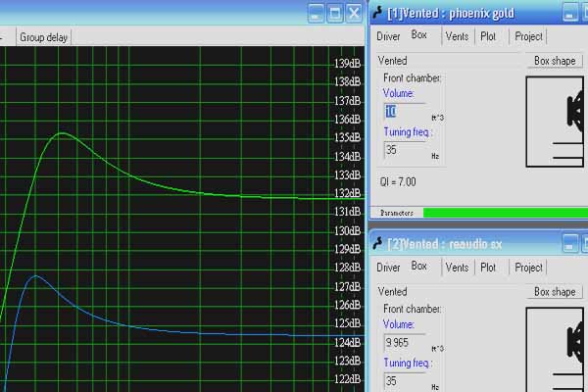The height and width of the screenshot is (392, 588).
Task: Click the phoenix gold window title icon
Action: point(376,13)
